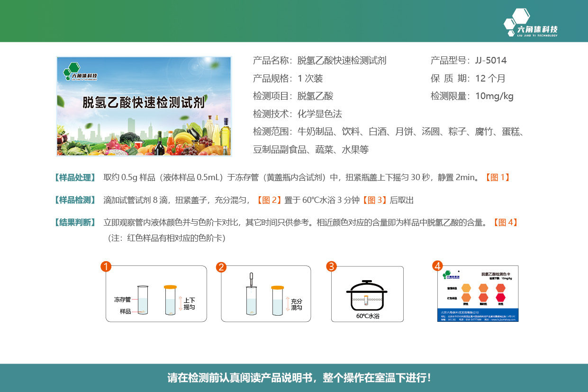
Task: Click the 【图 4】 figure reference
Action: click(x=505, y=222)
